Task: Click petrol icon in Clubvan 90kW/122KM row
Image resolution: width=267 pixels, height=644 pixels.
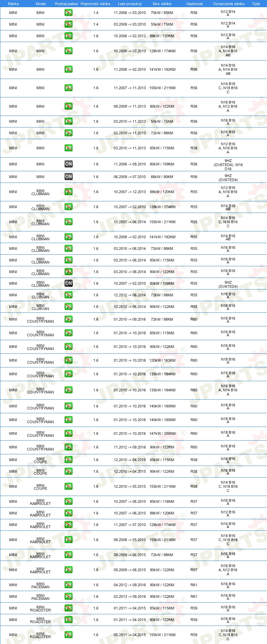Action: click(69, 307)
